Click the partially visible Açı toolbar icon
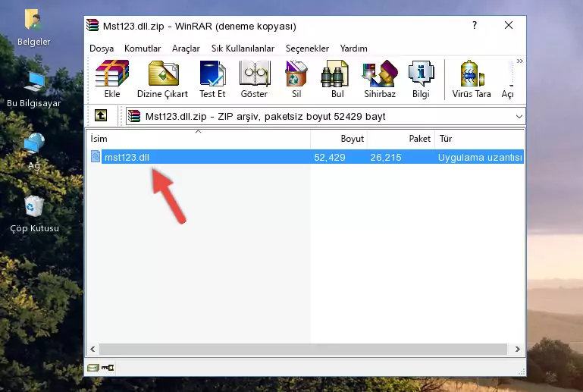This screenshot has height=392, width=583. click(508, 79)
